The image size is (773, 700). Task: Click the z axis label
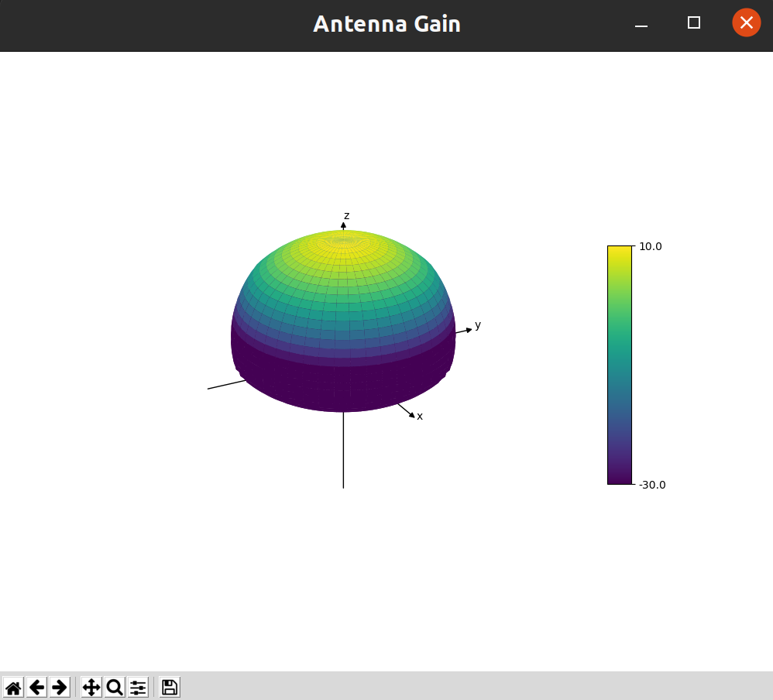click(x=346, y=215)
